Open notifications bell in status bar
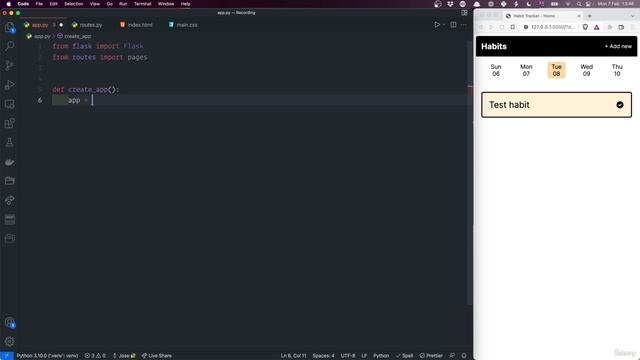This screenshot has width=640, height=360. click(x=464, y=356)
